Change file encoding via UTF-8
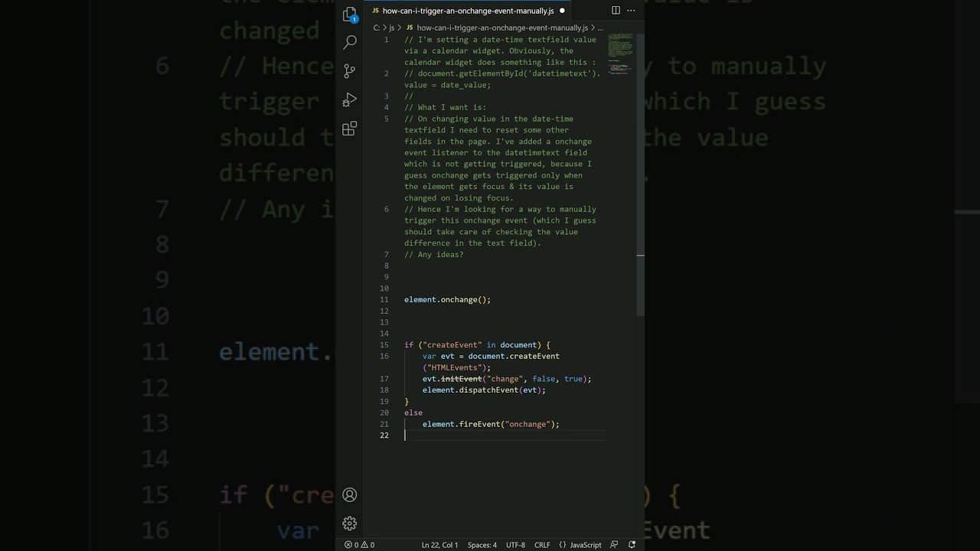The height and width of the screenshot is (551, 980). [x=515, y=545]
